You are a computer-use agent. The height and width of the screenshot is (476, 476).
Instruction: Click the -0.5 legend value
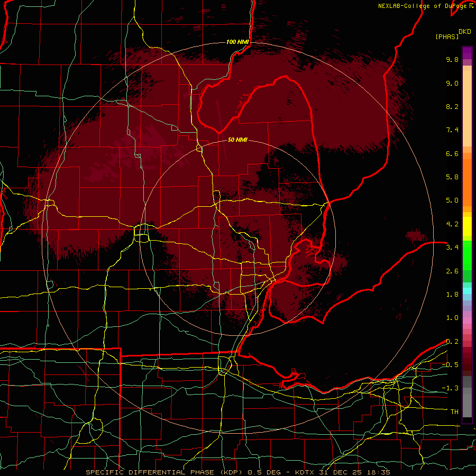450,364
